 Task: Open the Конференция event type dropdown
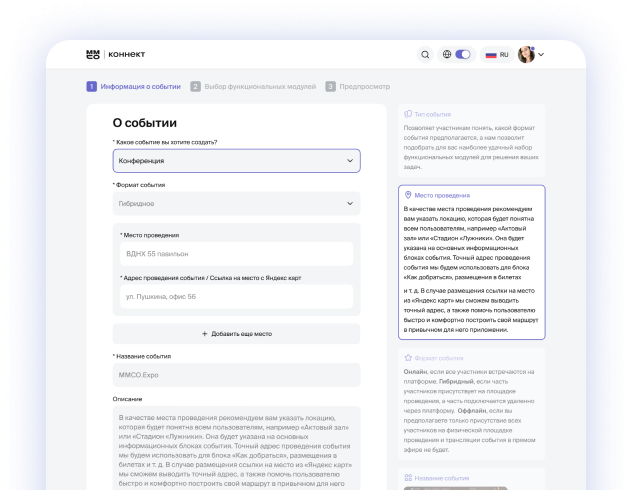click(236, 161)
